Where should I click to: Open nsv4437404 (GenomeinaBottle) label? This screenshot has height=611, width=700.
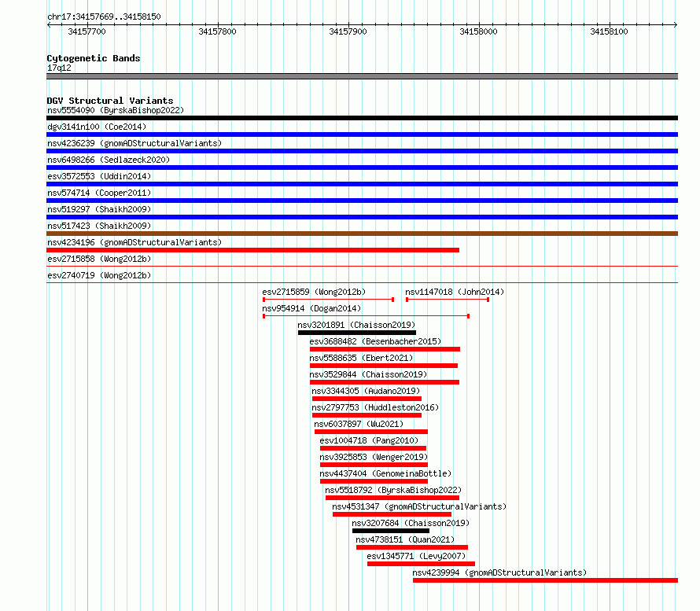point(385,473)
